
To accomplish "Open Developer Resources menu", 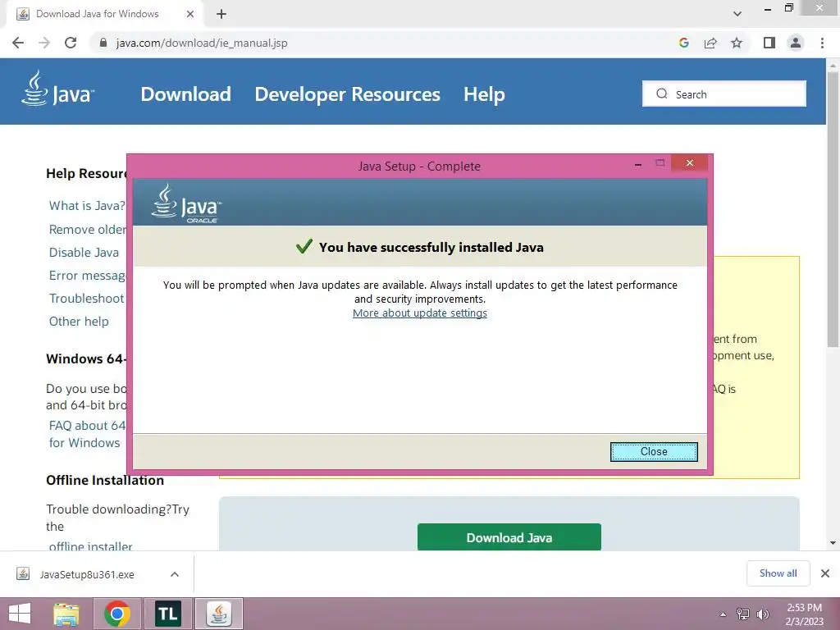I will coord(347,94).
